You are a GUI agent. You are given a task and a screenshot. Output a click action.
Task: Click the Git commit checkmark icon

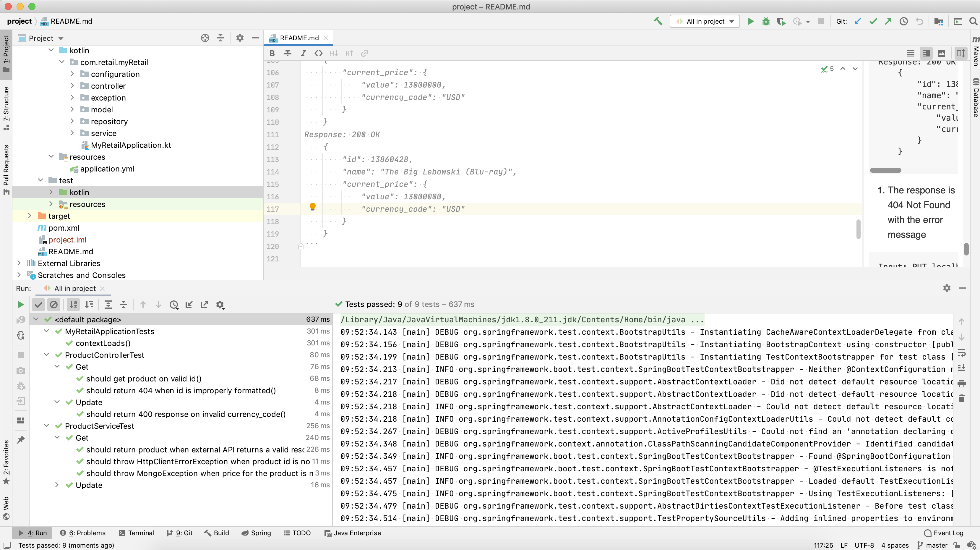click(873, 21)
